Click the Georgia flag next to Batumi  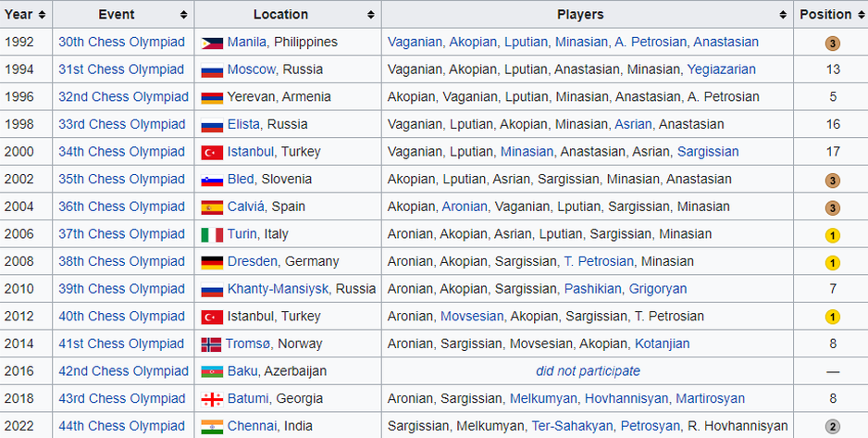(212, 399)
